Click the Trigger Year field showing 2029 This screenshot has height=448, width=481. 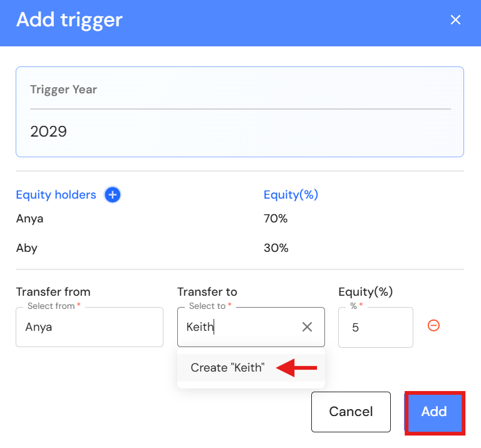pyautogui.click(x=240, y=132)
